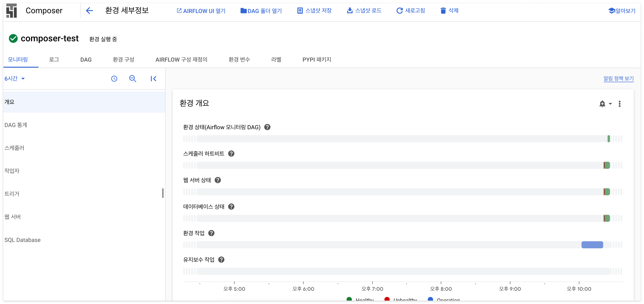Switch to the 로그 tab

pyautogui.click(x=54, y=60)
